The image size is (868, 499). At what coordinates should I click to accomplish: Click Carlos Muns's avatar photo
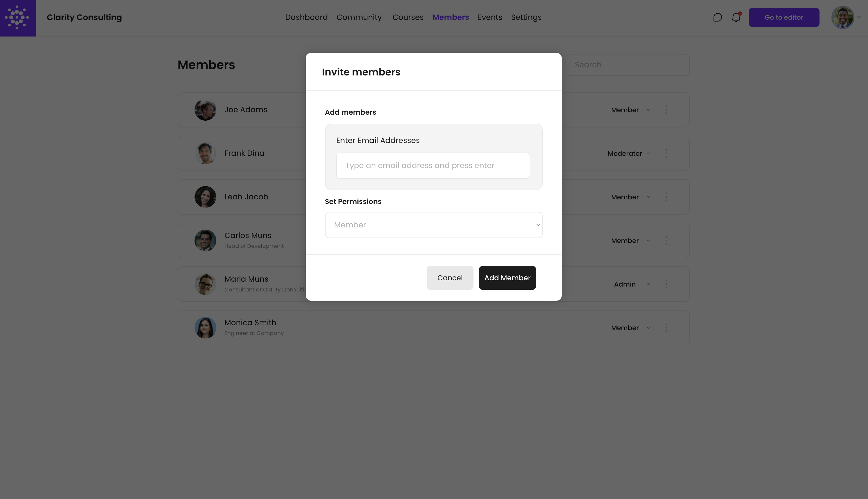205,240
